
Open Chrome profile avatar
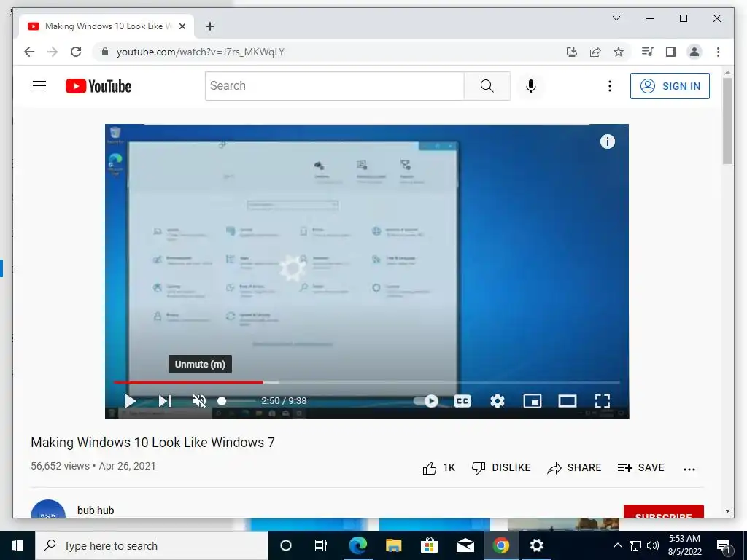click(694, 52)
